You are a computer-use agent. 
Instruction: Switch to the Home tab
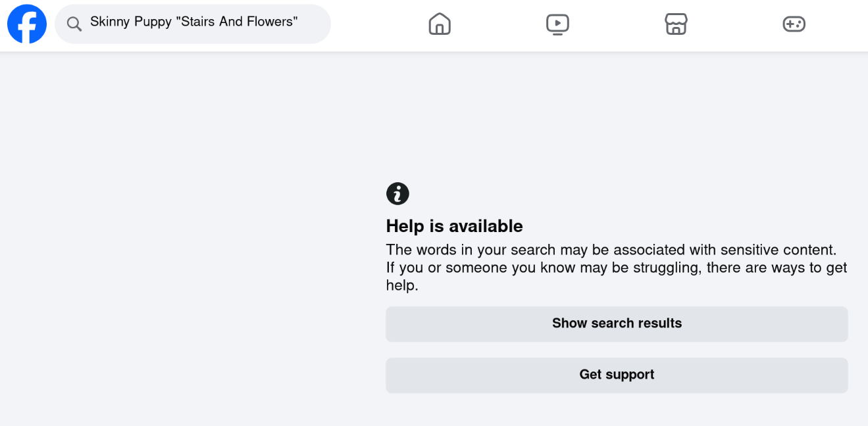[440, 24]
